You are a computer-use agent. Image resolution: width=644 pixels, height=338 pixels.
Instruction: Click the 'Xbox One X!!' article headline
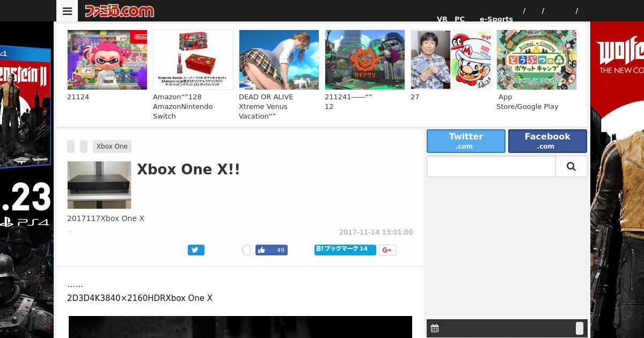188,169
